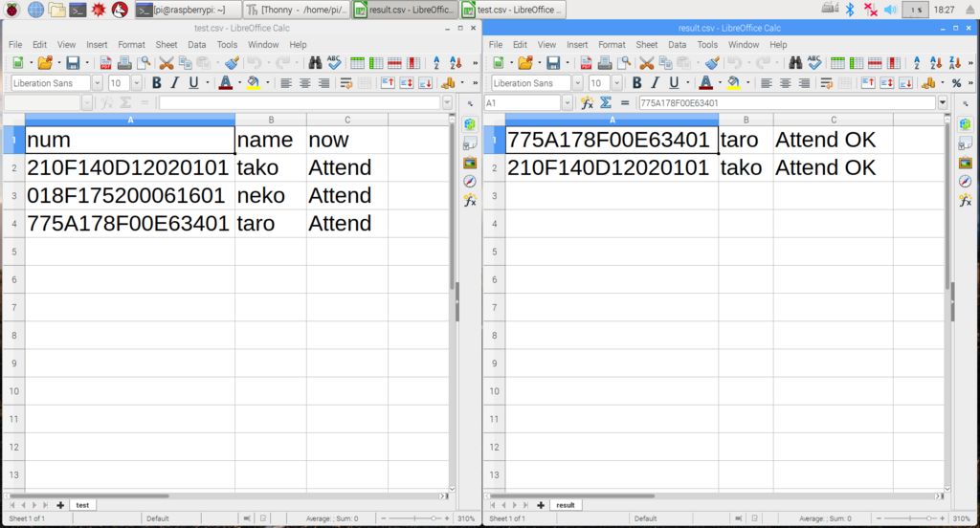Select the 'result' sheet tab
The height and width of the screenshot is (528, 980).
coord(566,505)
